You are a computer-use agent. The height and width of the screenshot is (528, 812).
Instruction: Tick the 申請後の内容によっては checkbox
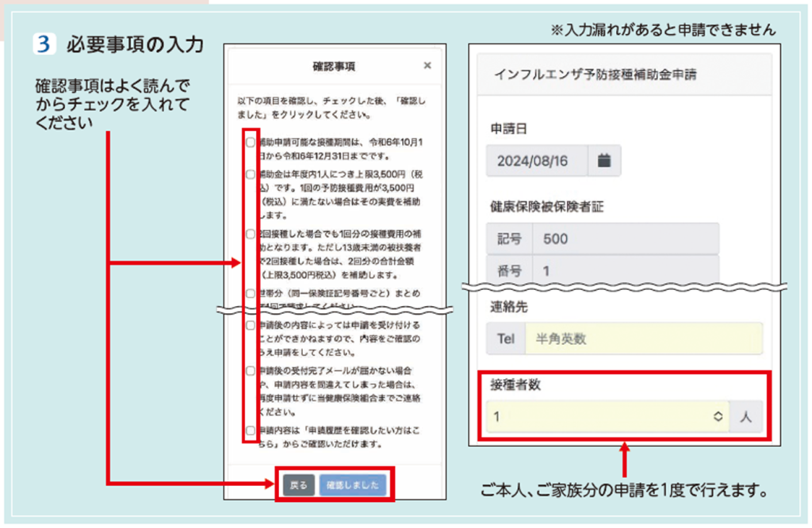pyautogui.click(x=251, y=325)
